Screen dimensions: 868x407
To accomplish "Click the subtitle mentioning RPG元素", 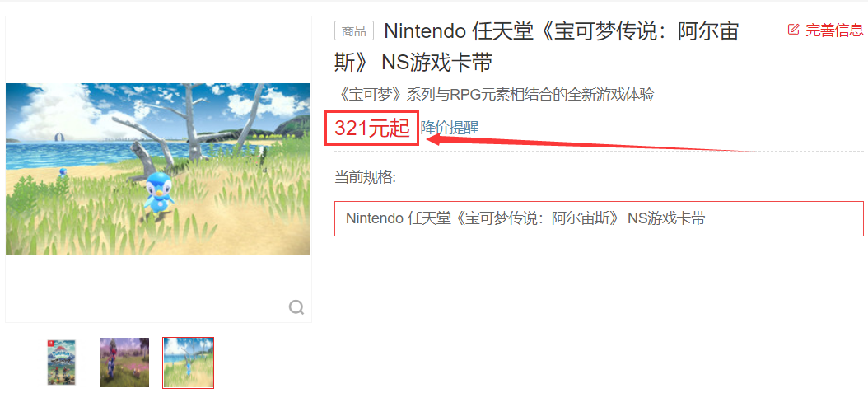I will coord(494,95).
